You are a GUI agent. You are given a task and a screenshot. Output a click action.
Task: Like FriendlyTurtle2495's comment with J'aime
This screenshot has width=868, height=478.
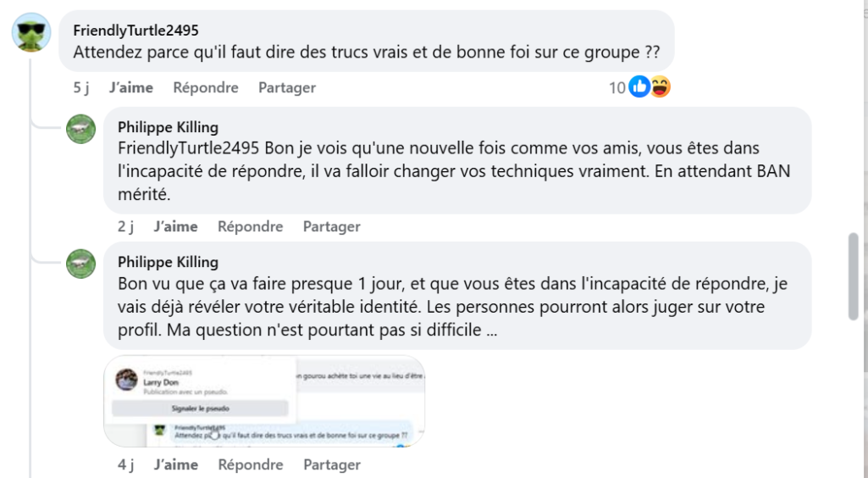pyautogui.click(x=131, y=87)
